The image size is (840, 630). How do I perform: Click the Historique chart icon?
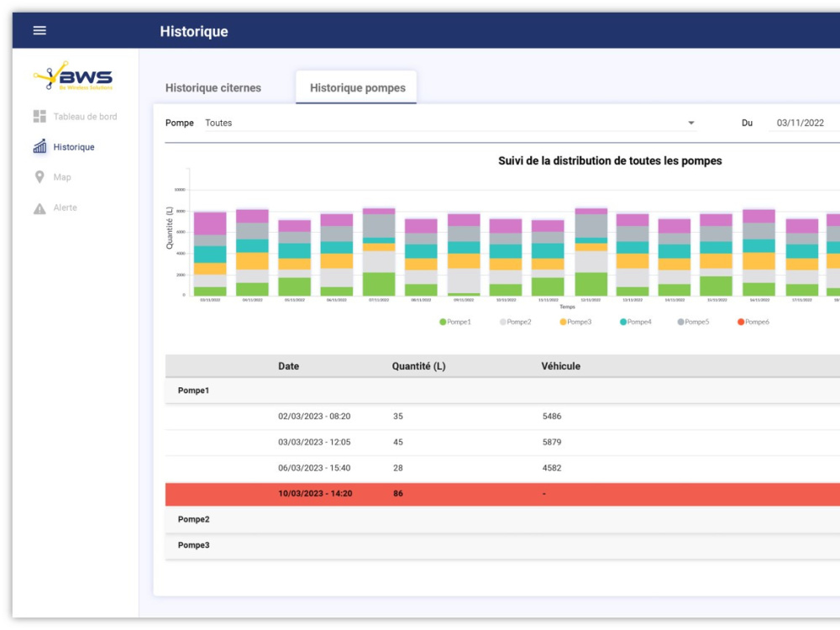coord(39,146)
